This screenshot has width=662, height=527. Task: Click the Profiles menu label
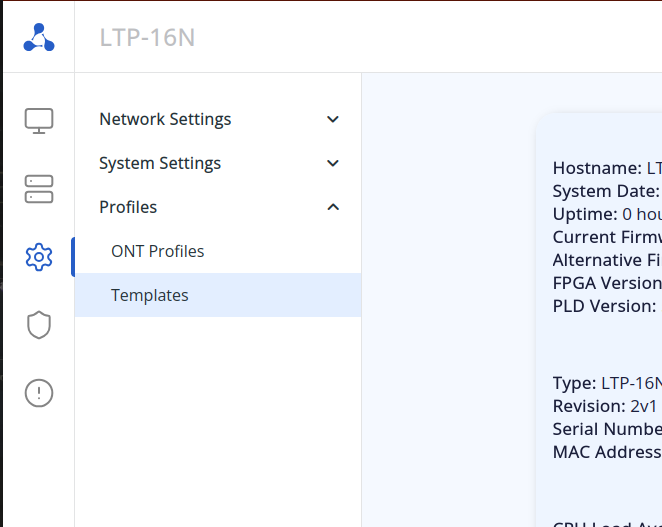(128, 207)
